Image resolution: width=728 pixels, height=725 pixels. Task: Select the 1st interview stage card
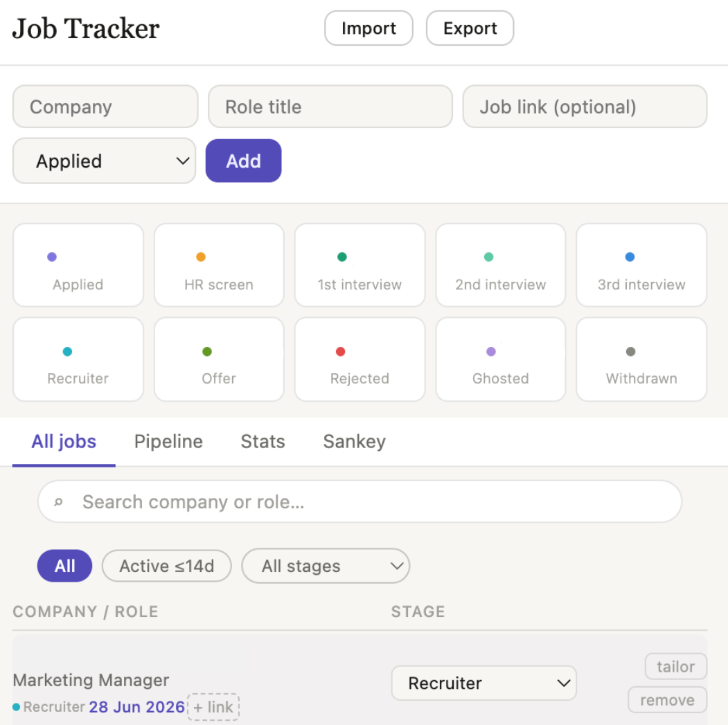pyautogui.click(x=359, y=265)
